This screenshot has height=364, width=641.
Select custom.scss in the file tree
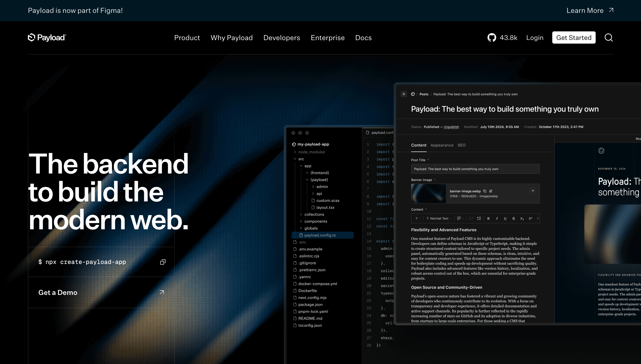325,201
